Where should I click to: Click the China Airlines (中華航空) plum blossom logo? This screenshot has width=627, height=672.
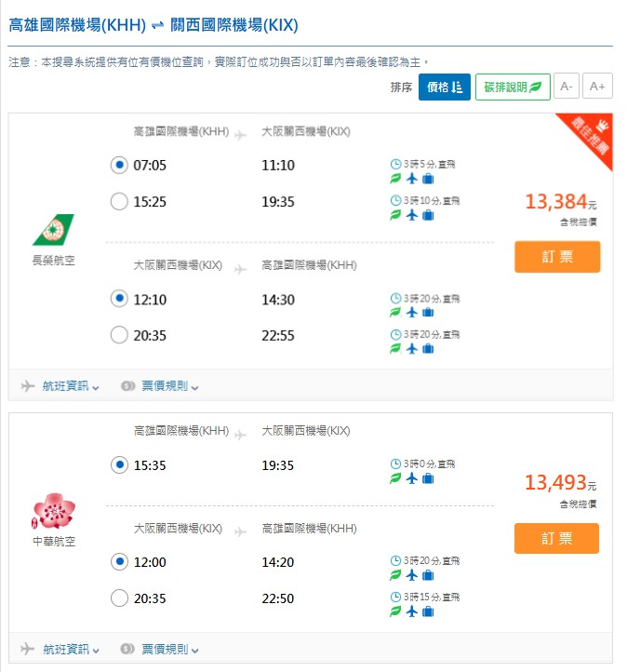click(x=53, y=511)
